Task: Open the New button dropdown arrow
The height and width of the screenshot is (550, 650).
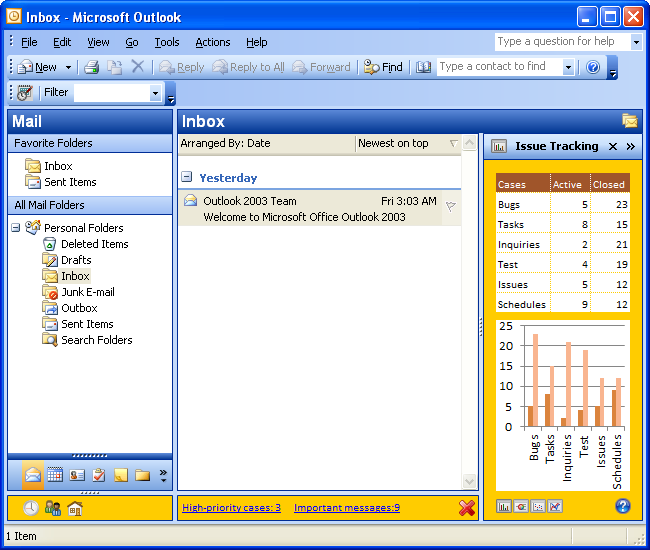Action: point(68,67)
